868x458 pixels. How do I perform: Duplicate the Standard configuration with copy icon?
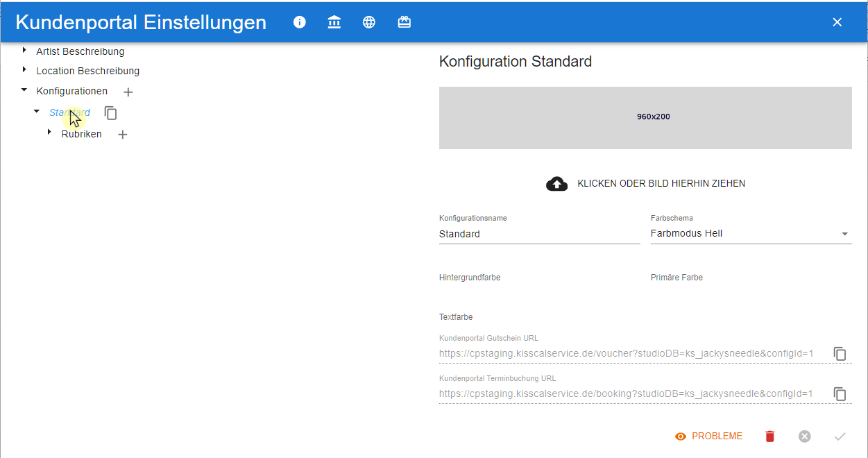pos(111,112)
